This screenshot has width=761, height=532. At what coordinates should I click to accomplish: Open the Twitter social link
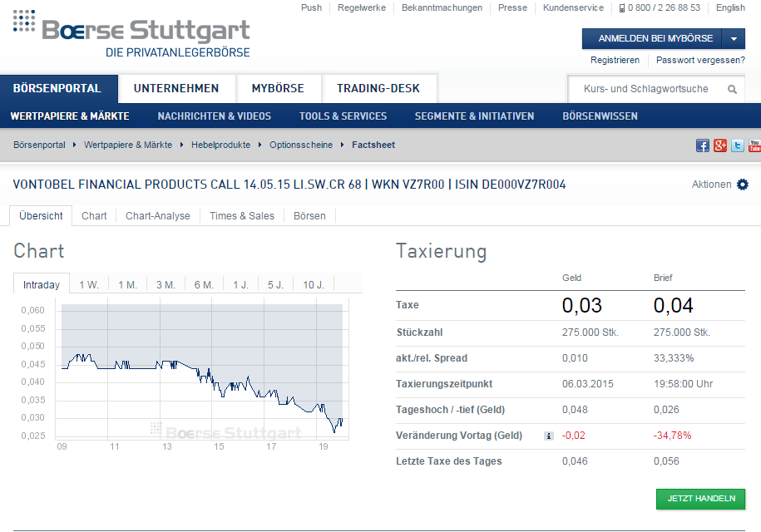coord(738,145)
